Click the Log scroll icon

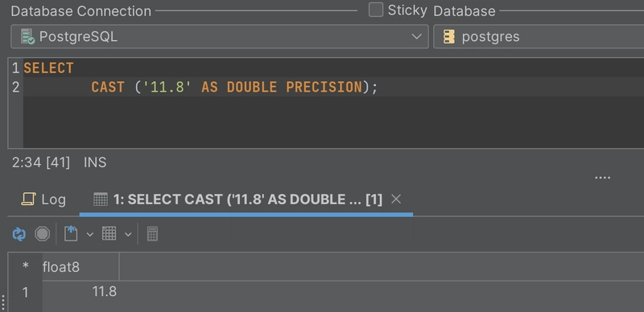tap(28, 199)
